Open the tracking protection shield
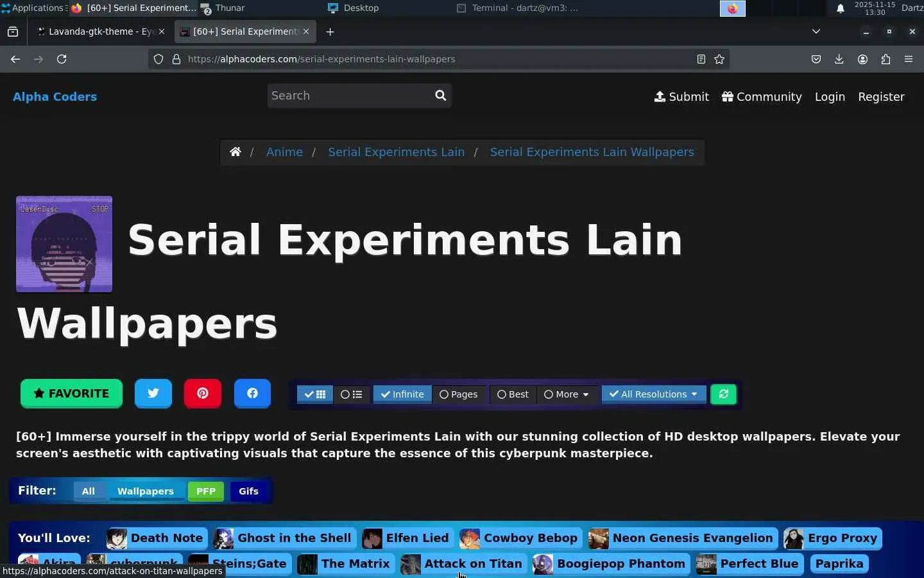924x578 pixels. 158,59
